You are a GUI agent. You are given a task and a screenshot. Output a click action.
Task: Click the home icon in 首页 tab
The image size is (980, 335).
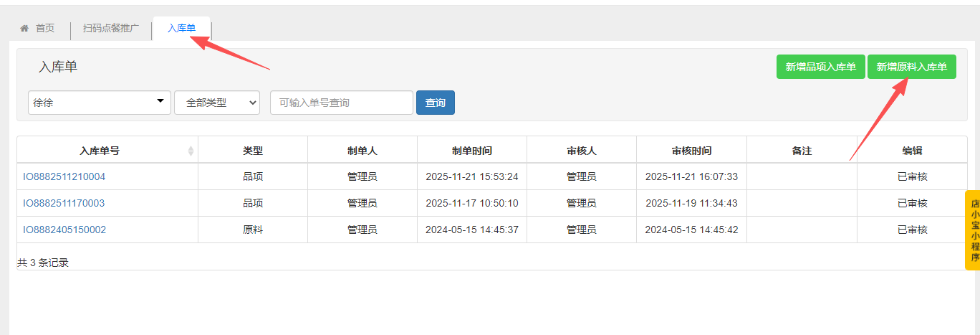pos(24,28)
